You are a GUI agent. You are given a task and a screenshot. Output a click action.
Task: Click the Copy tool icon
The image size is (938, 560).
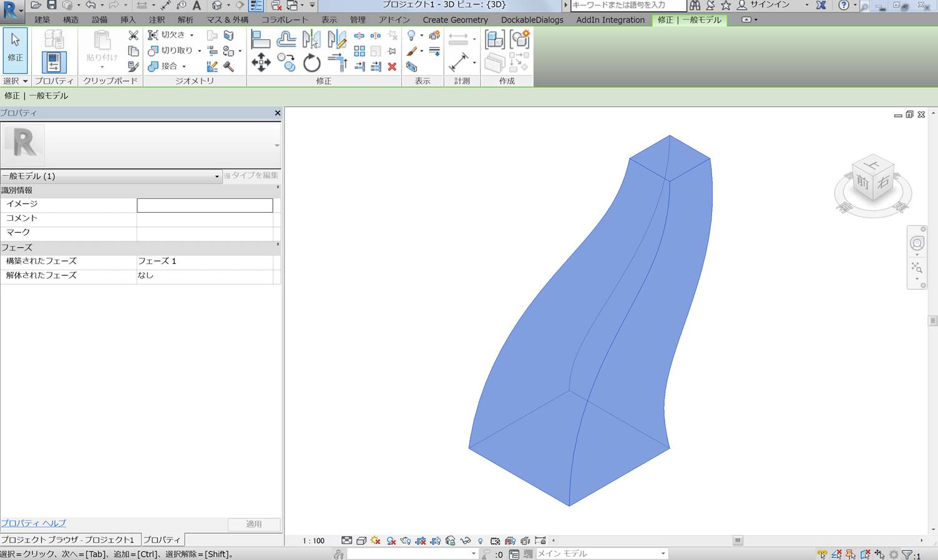[x=286, y=62]
